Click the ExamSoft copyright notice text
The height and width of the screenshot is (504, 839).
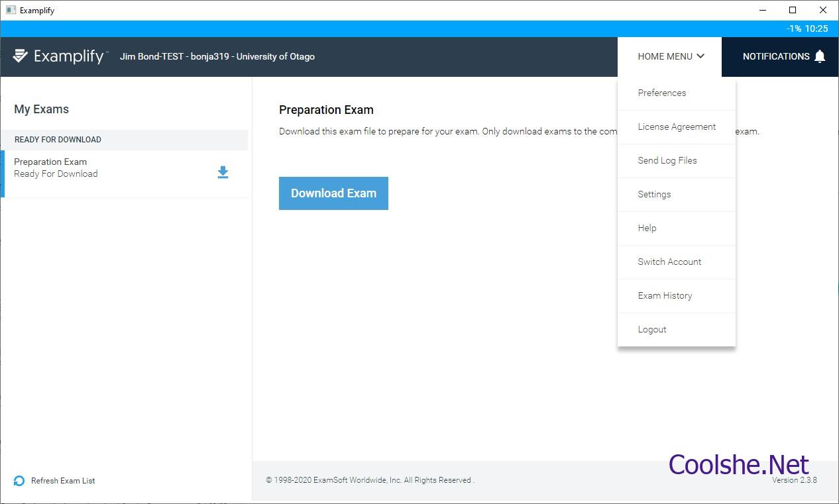point(370,480)
